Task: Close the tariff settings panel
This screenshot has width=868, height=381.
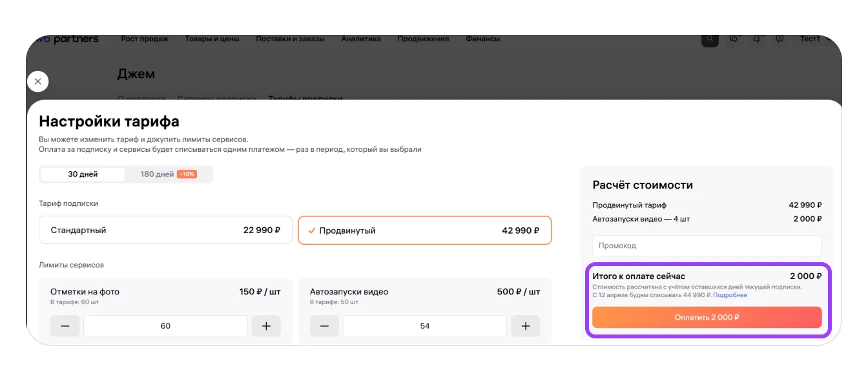Action: (37, 81)
